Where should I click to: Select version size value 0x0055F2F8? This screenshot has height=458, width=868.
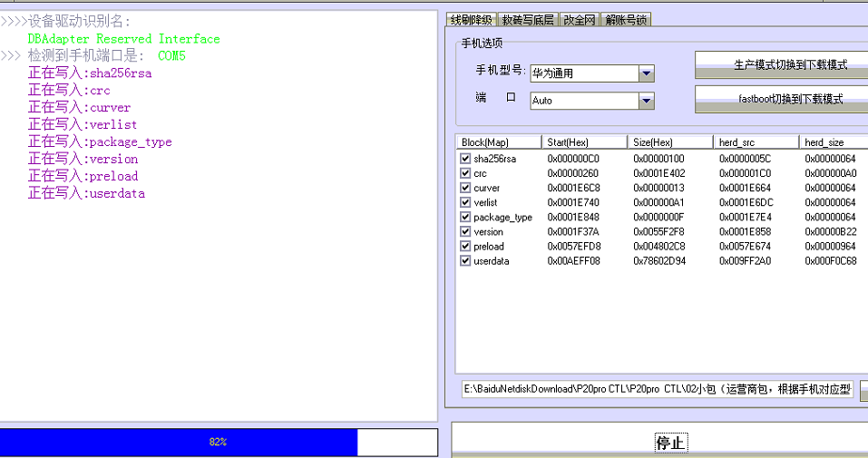pyautogui.click(x=658, y=231)
